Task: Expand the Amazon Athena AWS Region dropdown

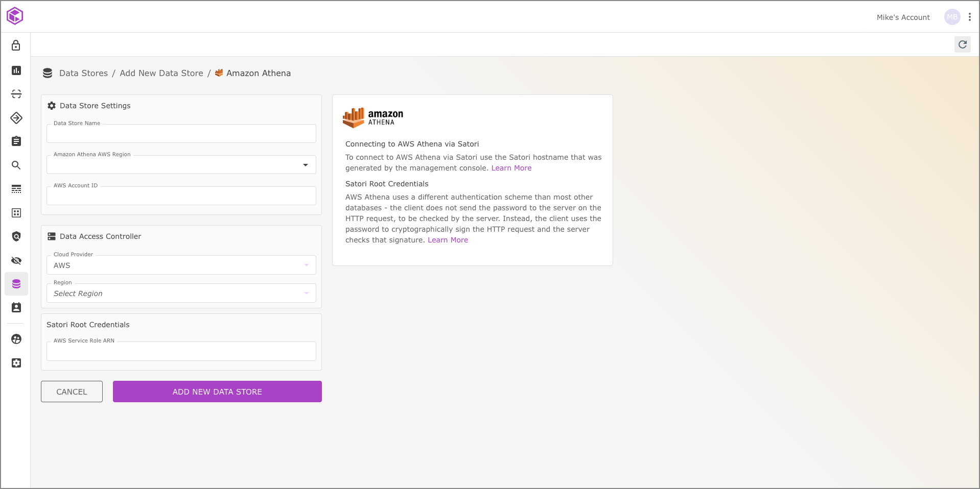Action: pyautogui.click(x=181, y=165)
